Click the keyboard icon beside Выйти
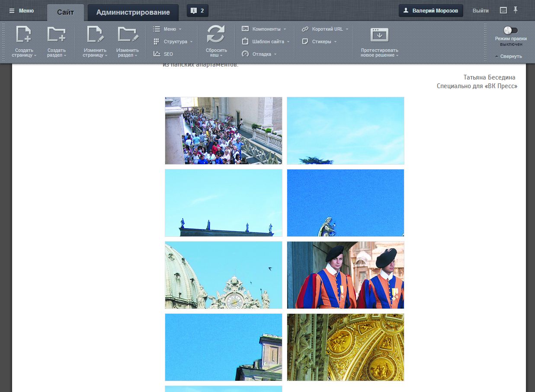 pos(503,10)
